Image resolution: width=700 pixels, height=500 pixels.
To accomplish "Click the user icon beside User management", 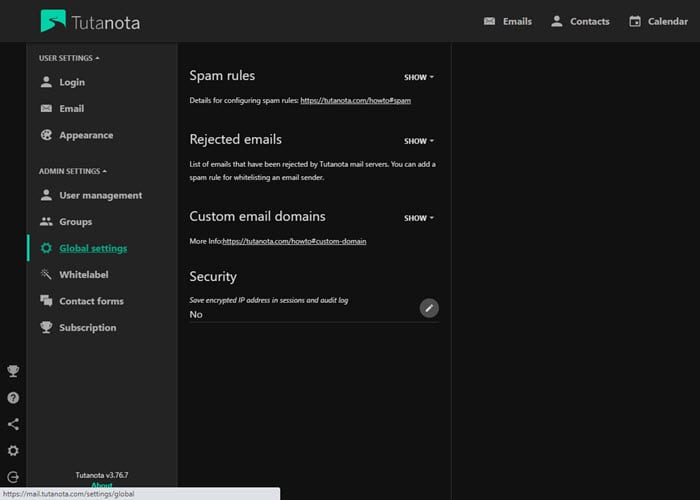I will click(x=46, y=195).
